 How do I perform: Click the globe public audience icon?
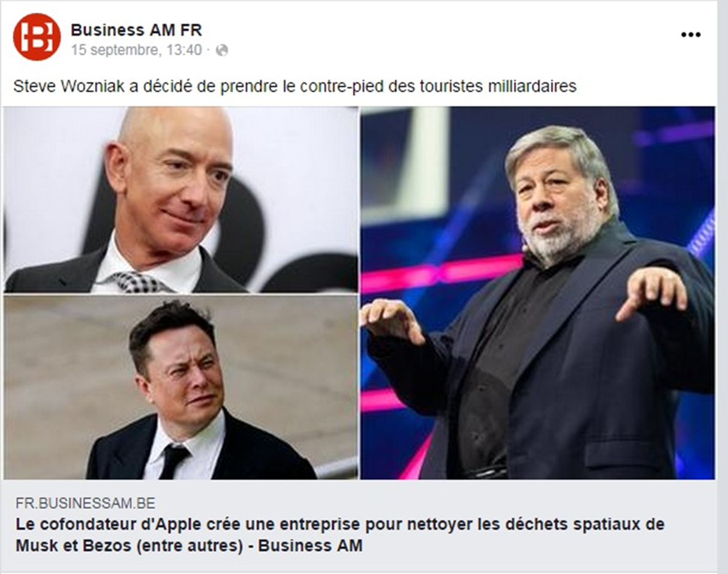click(222, 50)
